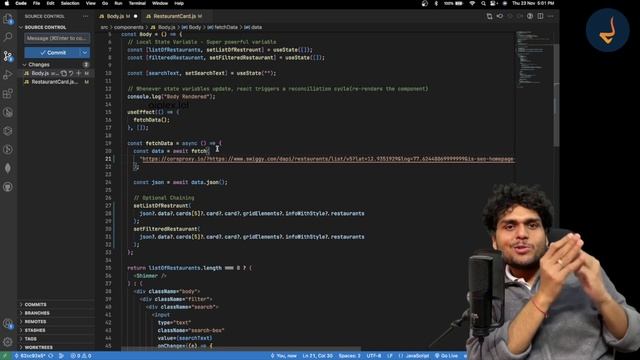Open the RestaurantCard.js change row
Screen dimensions: 640x360
56,82
